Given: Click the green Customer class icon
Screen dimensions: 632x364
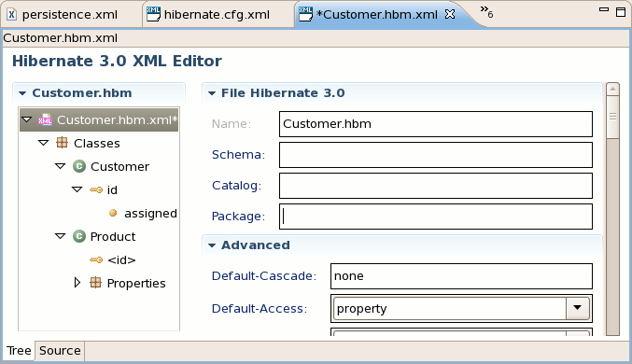Looking at the screenshot, I should [79, 166].
